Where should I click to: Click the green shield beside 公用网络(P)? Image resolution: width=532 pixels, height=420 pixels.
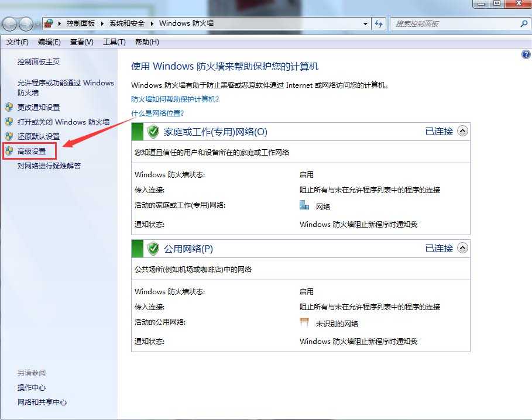point(153,248)
